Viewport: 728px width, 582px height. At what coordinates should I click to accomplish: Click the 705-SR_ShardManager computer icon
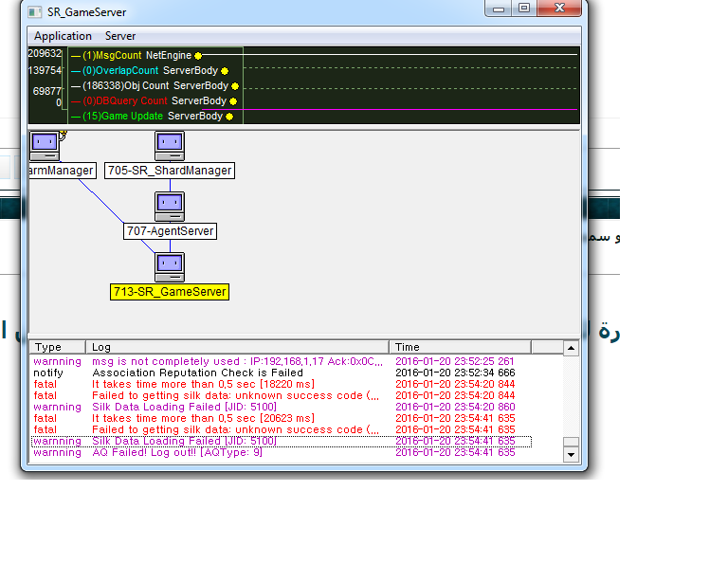[x=170, y=146]
